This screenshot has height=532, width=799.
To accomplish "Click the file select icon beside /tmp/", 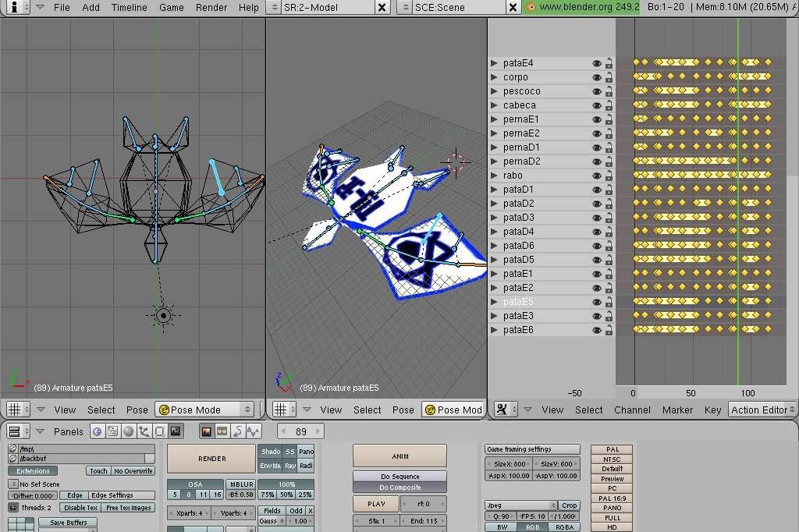I will (x=13, y=449).
